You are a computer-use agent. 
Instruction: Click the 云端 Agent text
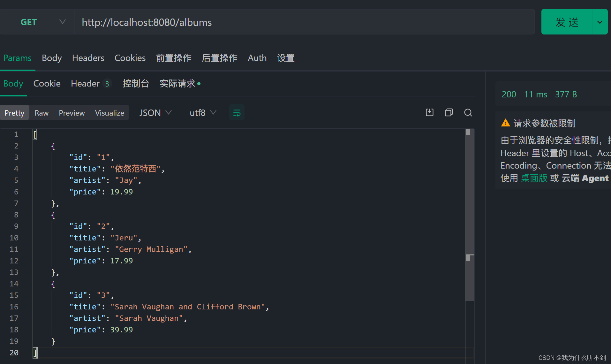tap(585, 178)
